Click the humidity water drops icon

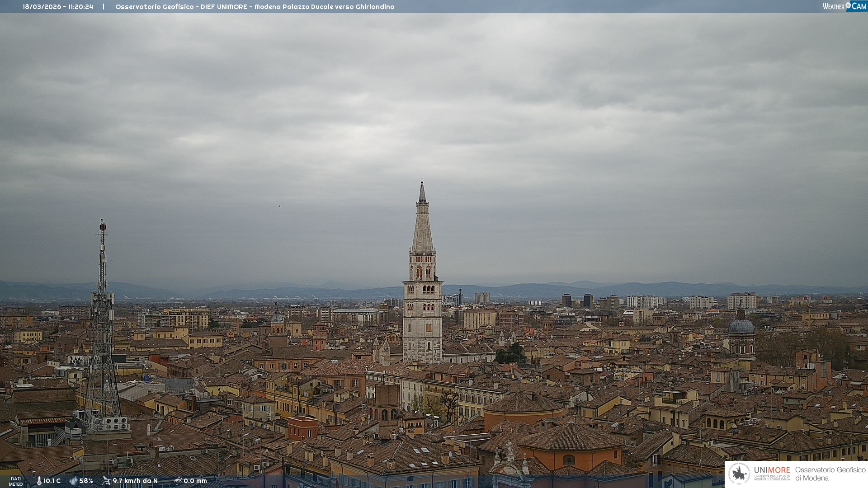coord(73,481)
